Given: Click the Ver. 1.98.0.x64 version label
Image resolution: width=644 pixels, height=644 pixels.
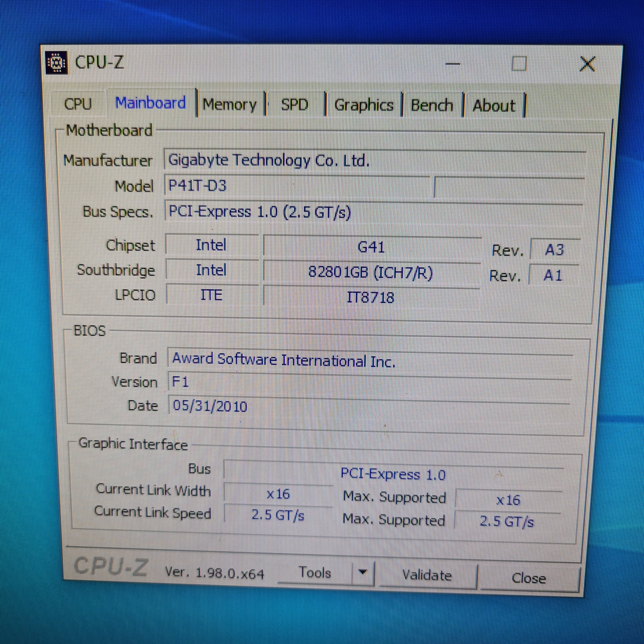Looking at the screenshot, I should pyautogui.click(x=215, y=573).
